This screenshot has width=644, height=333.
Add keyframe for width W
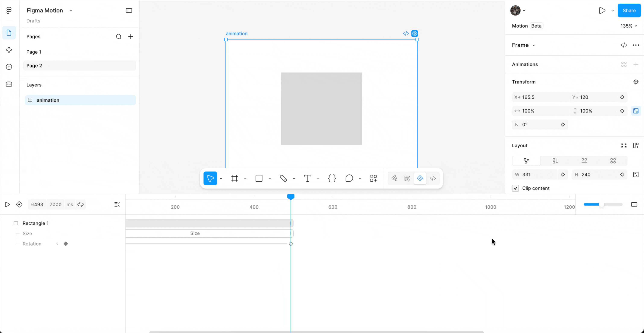563,175
